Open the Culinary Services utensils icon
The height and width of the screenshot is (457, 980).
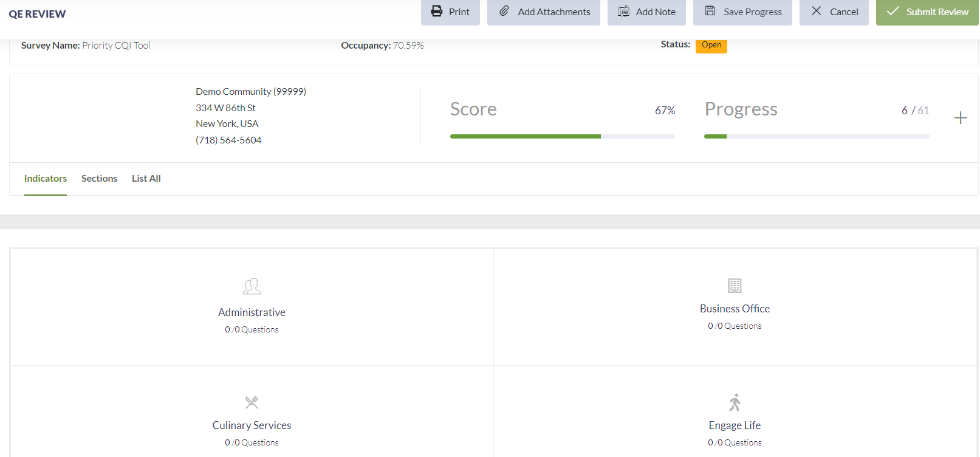[252, 402]
